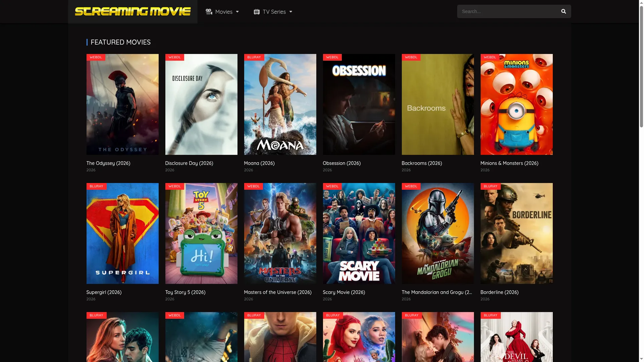This screenshot has height=362, width=644.
Task: Click Backrooms (2026) title link
Action: click(x=422, y=163)
